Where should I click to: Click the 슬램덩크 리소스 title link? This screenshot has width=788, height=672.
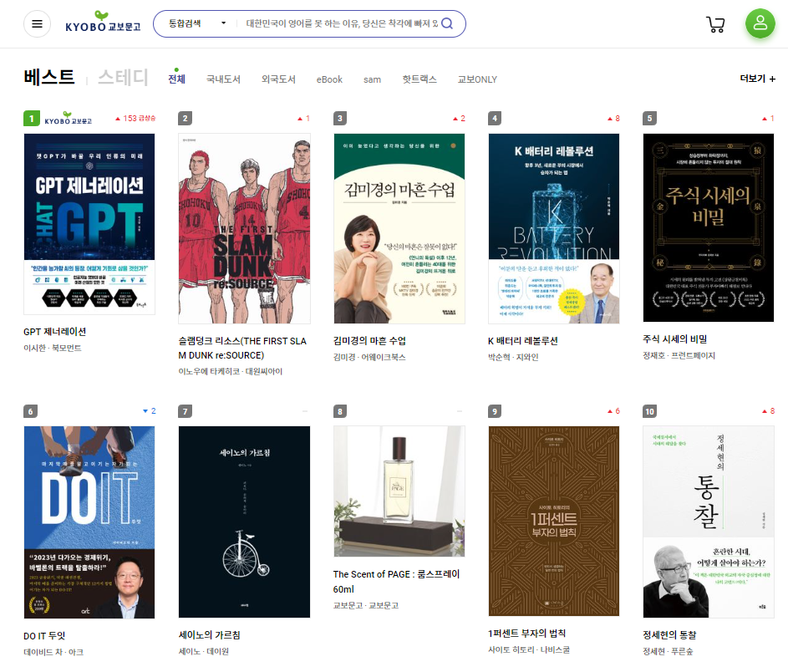pyautogui.click(x=242, y=348)
